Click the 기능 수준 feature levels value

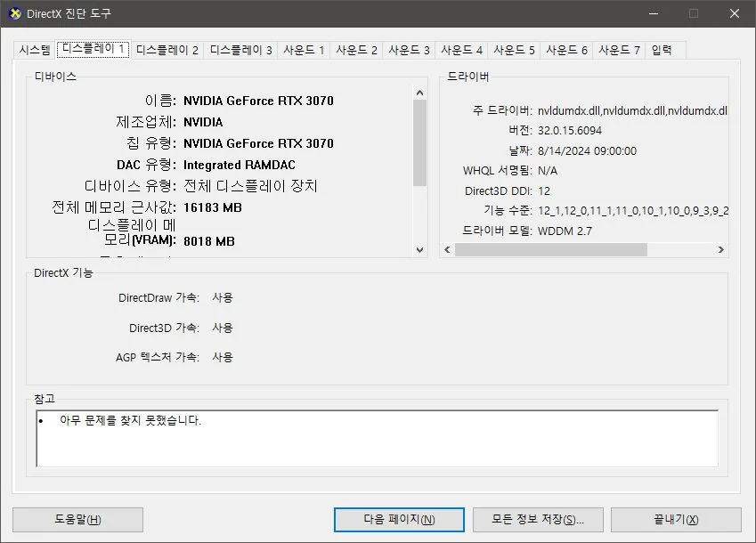coord(633,211)
